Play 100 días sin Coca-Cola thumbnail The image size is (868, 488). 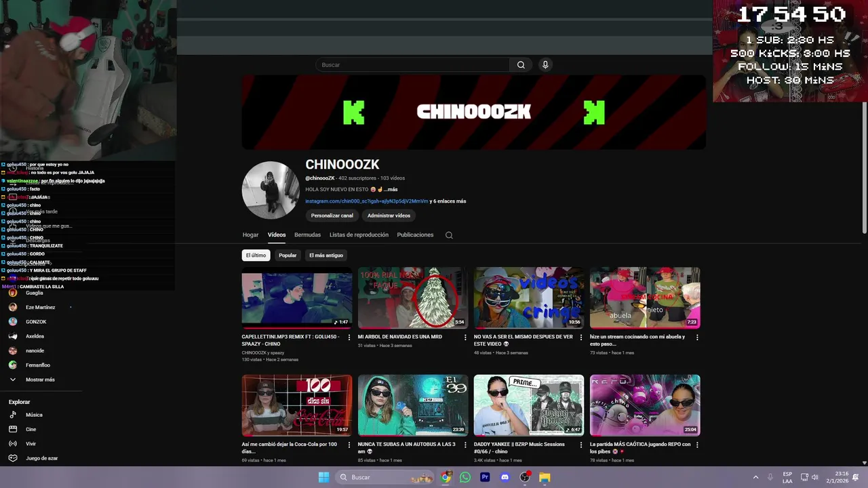pyautogui.click(x=297, y=405)
